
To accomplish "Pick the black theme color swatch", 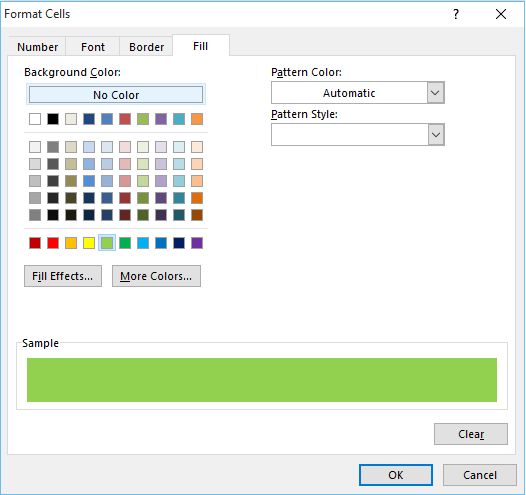I will [53, 119].
